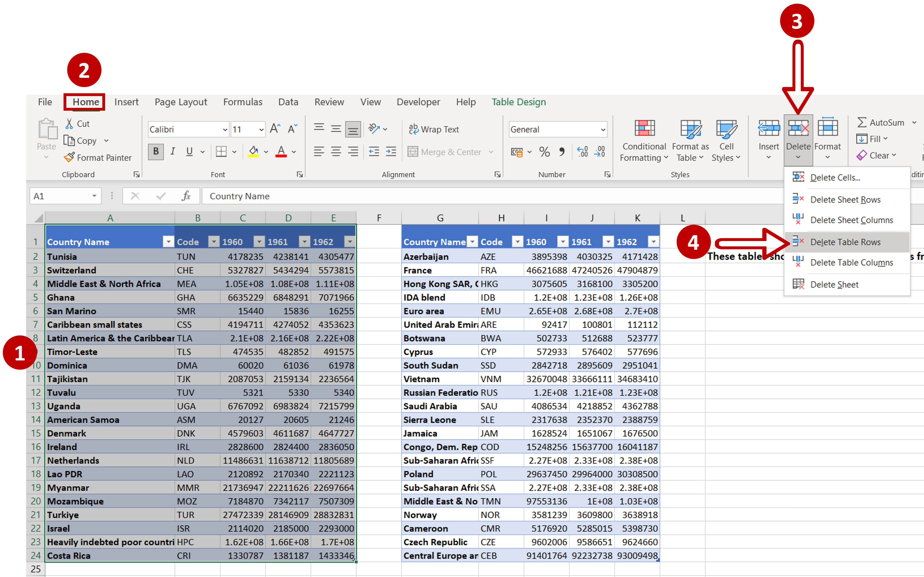Click the Paste clipboard icon

pyautogui.click(x=47, y=129)
